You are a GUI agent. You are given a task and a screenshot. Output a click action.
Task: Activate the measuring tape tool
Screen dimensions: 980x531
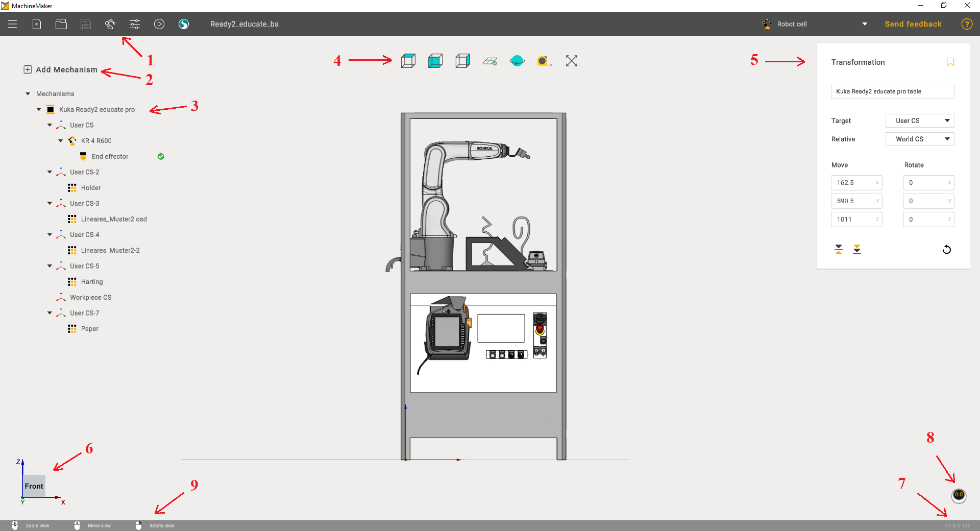point(544,61)
